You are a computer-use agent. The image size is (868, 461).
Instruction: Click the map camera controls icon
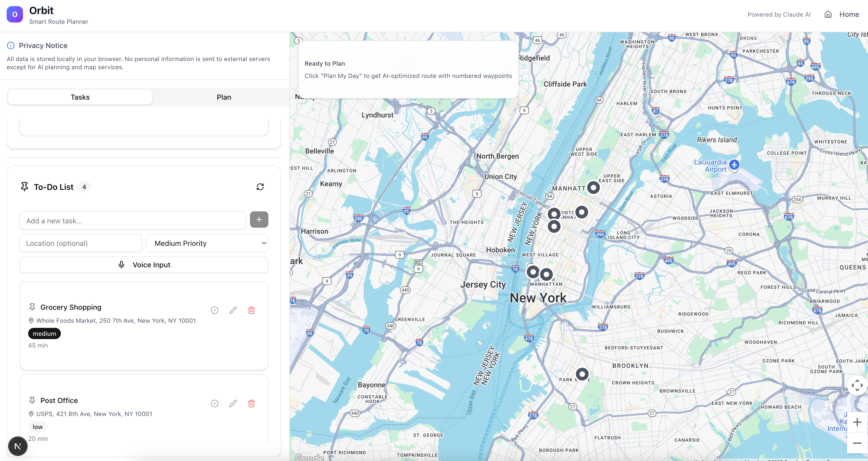point(856,385)
